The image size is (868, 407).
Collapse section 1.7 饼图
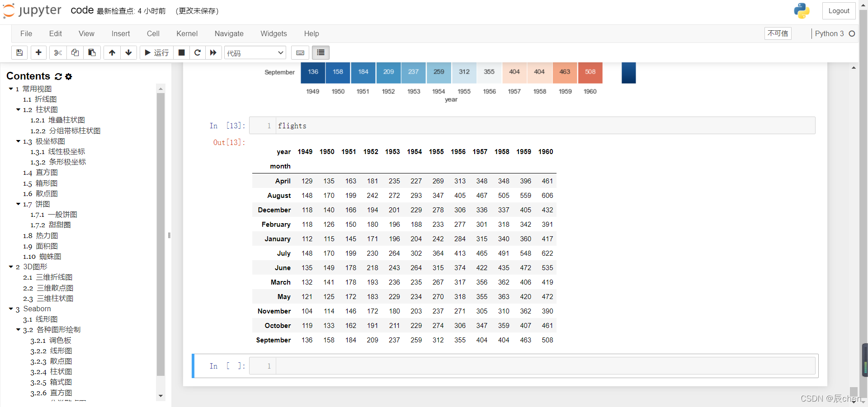[x=18, y=204]
